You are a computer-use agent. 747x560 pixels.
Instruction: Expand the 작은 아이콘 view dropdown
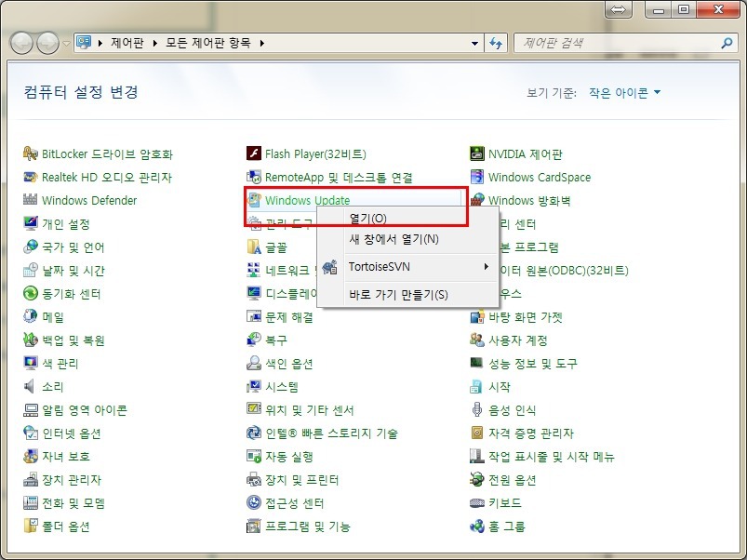[x=624, y=92]
